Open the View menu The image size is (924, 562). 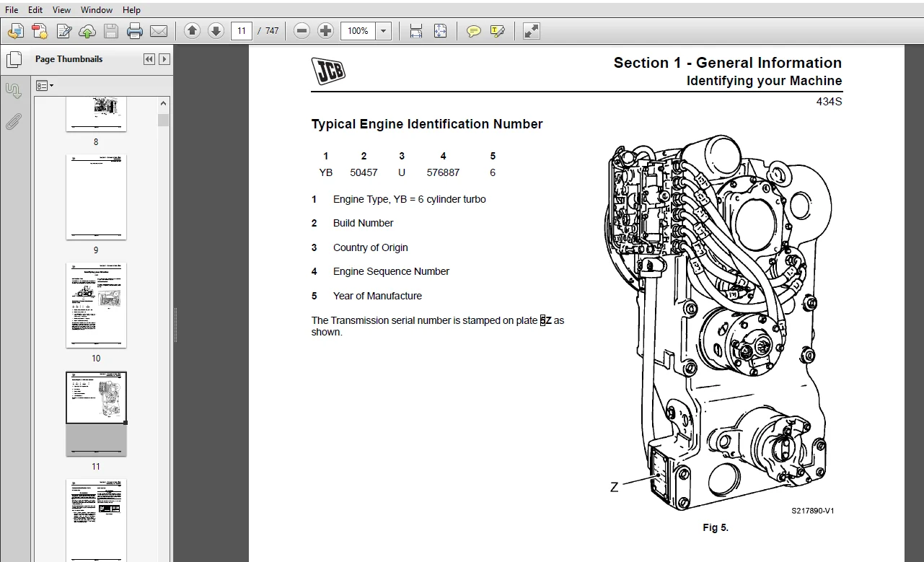[x=62, y=10]
